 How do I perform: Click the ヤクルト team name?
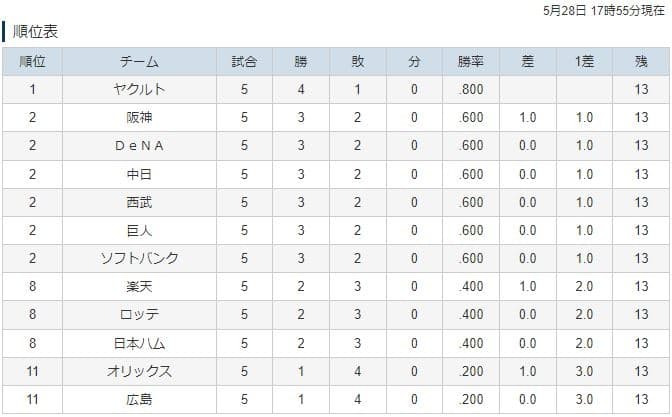pyautogui.click(x=139, y=89)
